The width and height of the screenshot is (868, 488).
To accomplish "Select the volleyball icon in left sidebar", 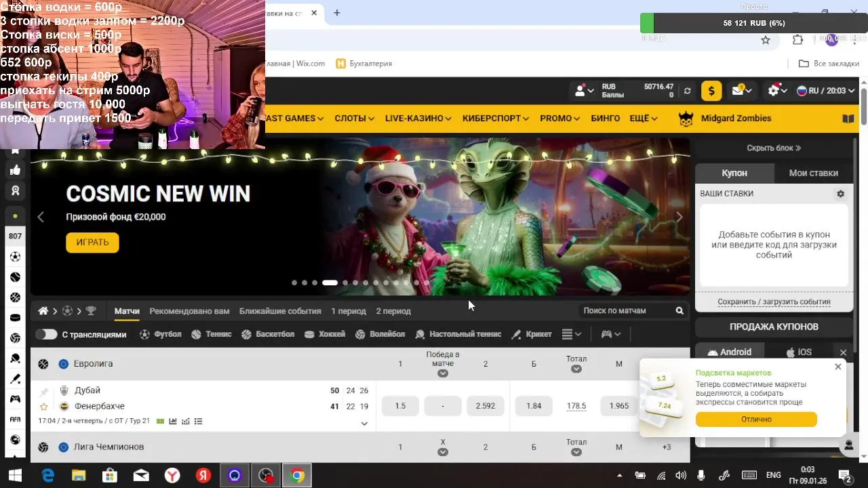I will tap(15, 338).
